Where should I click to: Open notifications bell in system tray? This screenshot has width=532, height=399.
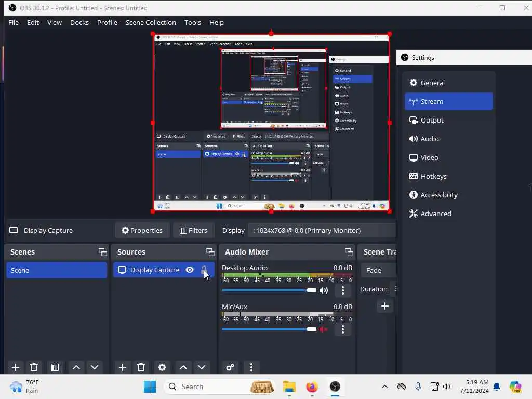(x=497, y=387)
